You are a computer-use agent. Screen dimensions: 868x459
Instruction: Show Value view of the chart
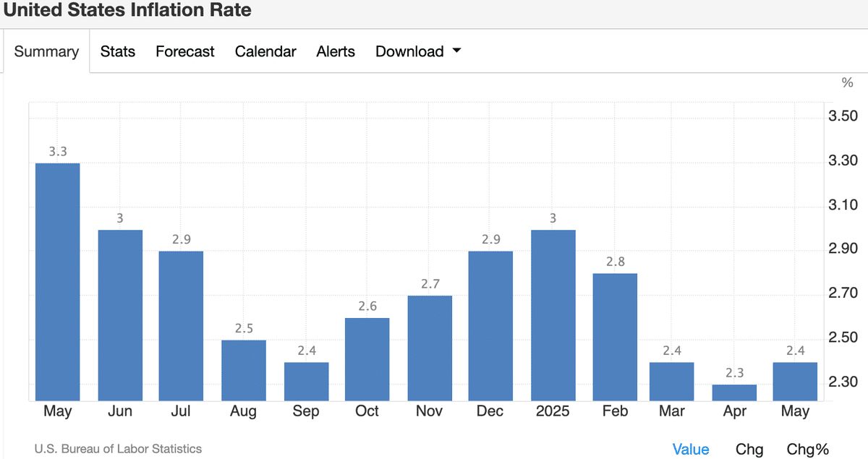click(691, 449)
